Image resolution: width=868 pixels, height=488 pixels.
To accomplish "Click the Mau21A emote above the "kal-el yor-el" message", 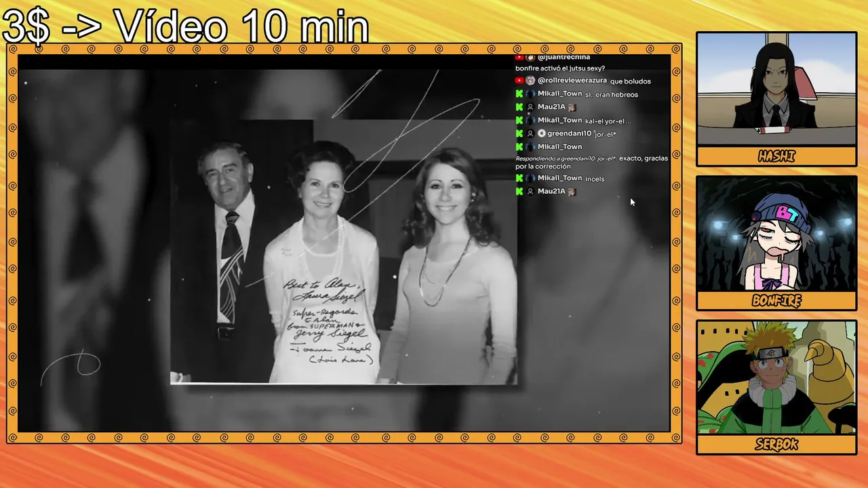I will (x=572, y=107).
